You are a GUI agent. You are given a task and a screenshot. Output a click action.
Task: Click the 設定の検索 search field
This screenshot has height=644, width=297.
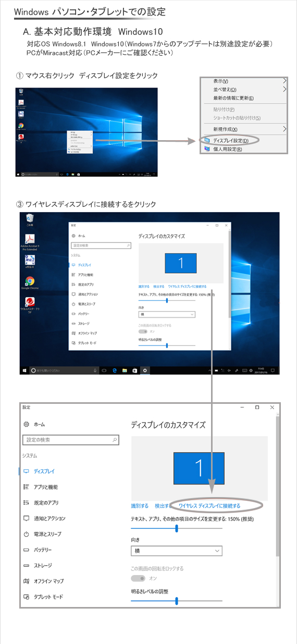[71, 440]
